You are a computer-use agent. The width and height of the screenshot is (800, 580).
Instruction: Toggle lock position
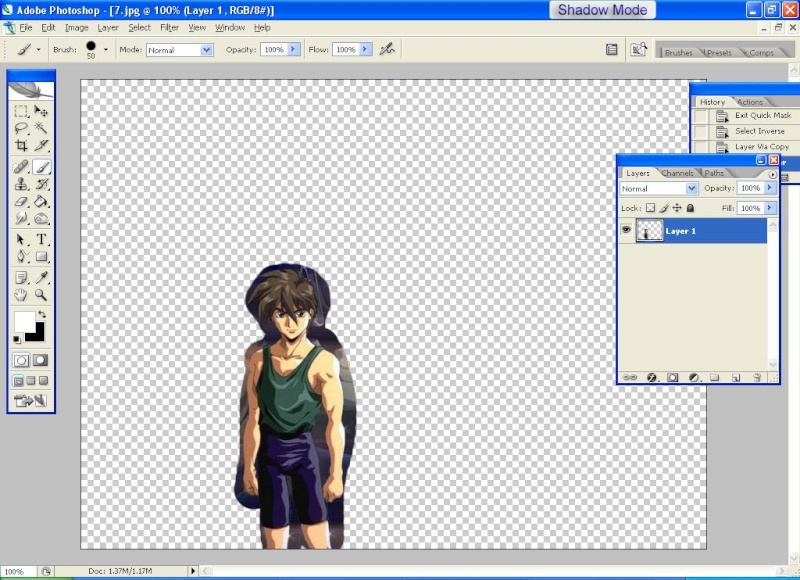tap(677, 208)
